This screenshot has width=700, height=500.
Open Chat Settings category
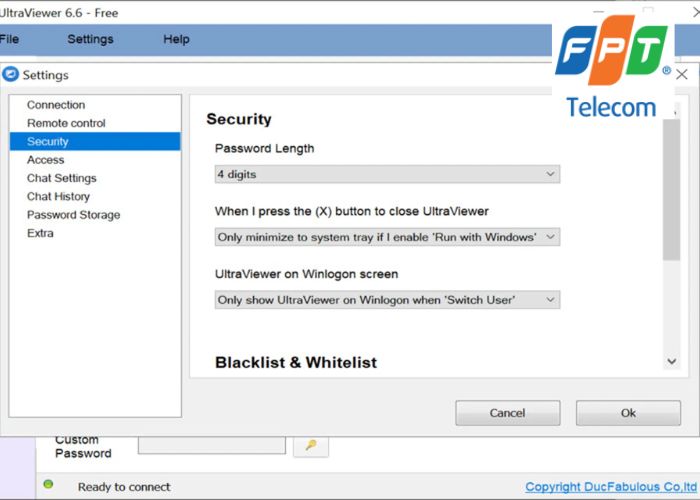(x=62, y=178)
